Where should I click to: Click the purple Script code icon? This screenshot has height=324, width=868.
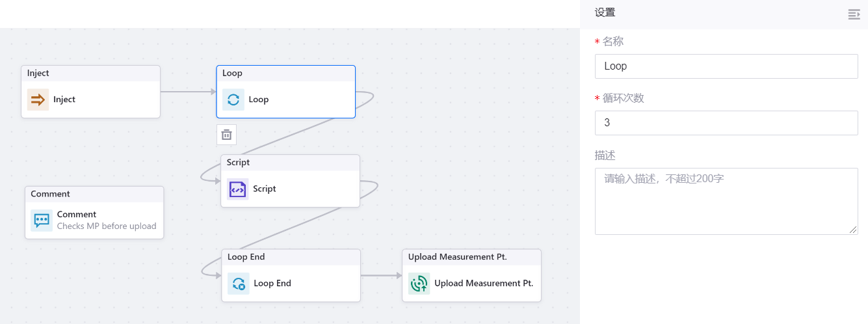pos(237,189)
